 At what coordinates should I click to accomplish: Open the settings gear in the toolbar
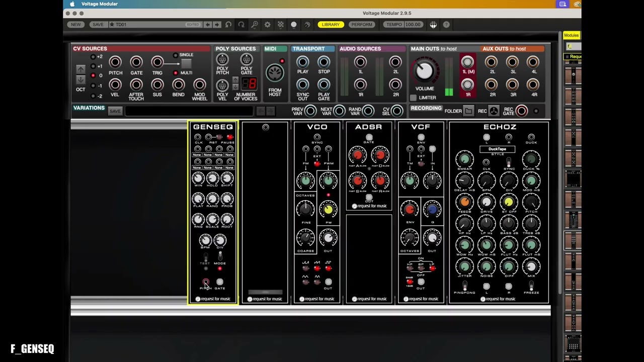pos(268,25)
